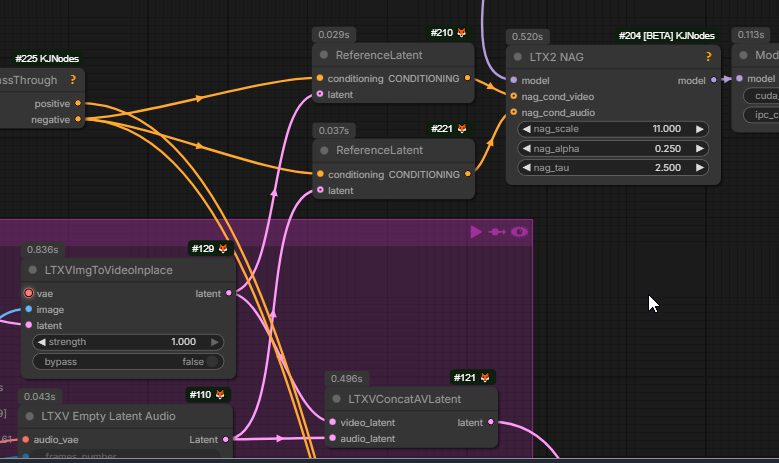Click the 0.520s execution time label
This screenshot has height=463, width=779.
point(527,37)
